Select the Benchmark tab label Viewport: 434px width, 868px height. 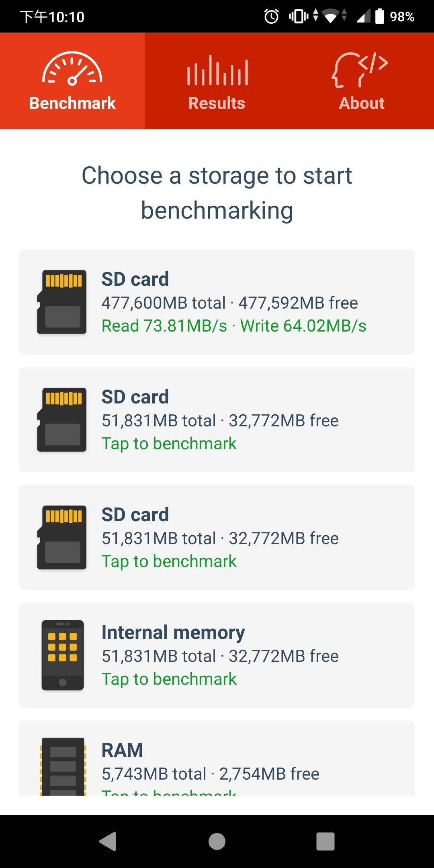pos(72,103)
